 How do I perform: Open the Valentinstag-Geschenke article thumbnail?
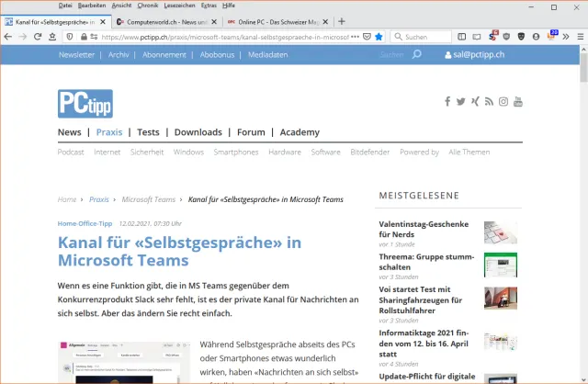[500, 232]
